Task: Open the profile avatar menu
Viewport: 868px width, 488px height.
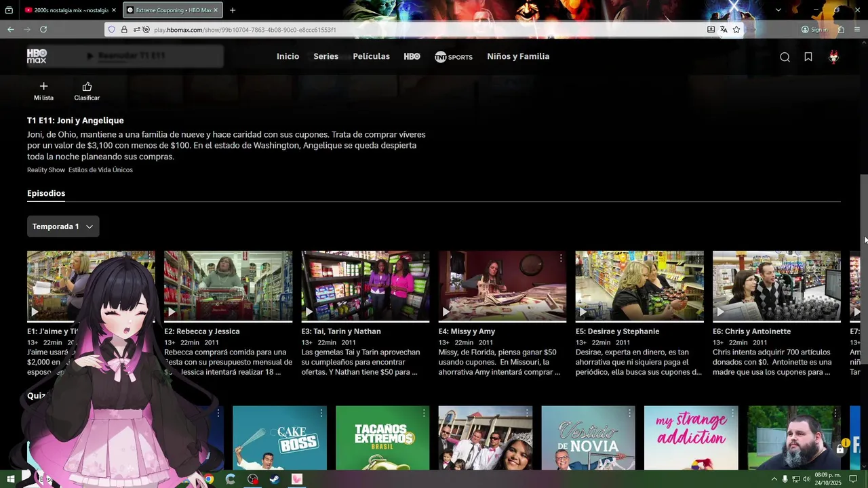Action: (834, 57)
